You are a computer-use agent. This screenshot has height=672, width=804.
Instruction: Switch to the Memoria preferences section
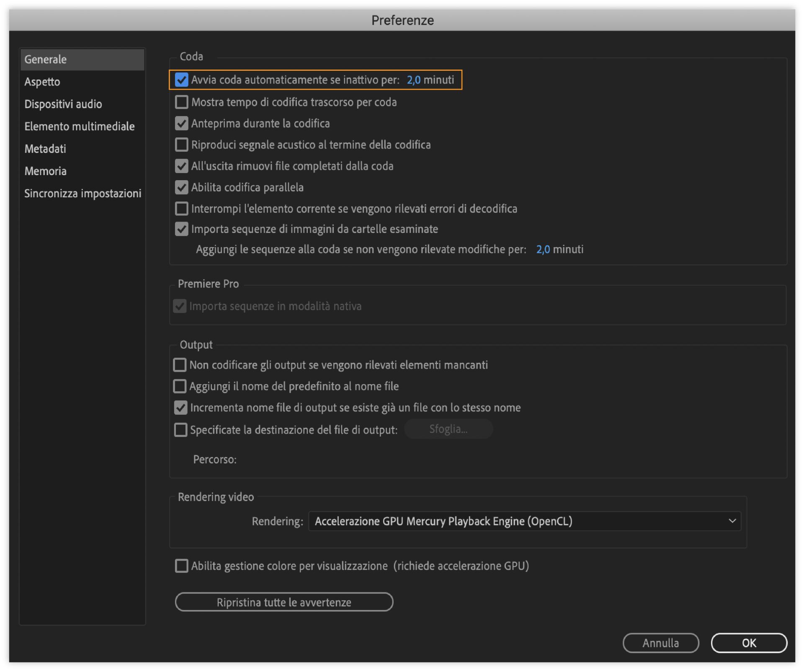click(45, 171)
